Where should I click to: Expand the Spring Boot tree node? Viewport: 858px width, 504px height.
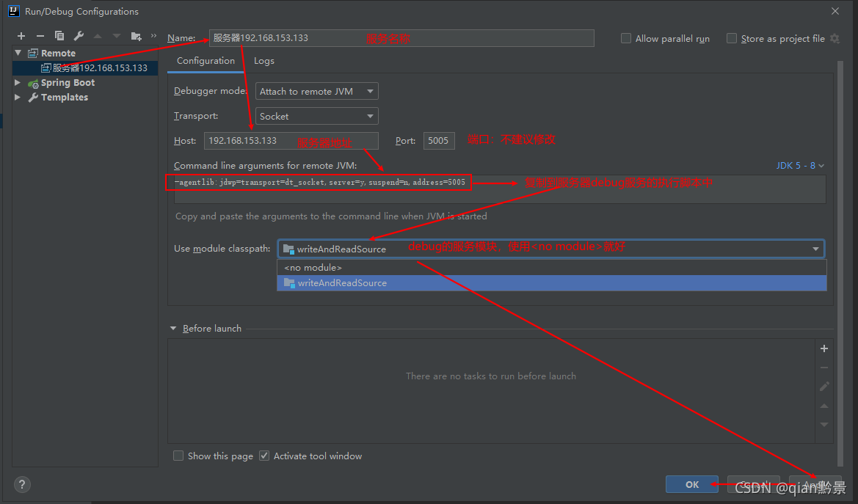18,82
